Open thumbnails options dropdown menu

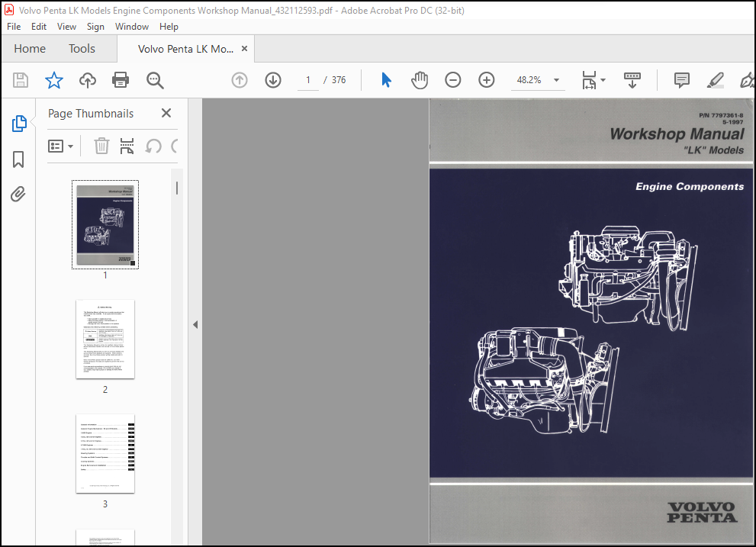click(61, 146)
